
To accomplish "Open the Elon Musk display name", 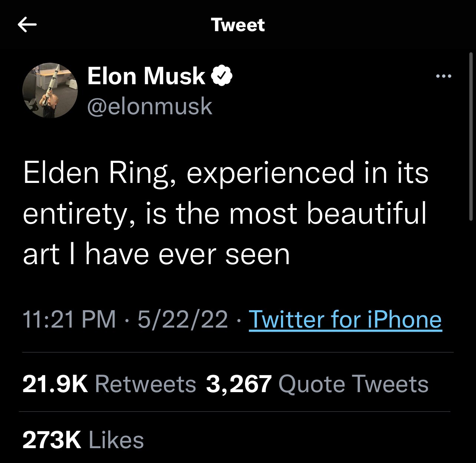I will click(146, 76).
